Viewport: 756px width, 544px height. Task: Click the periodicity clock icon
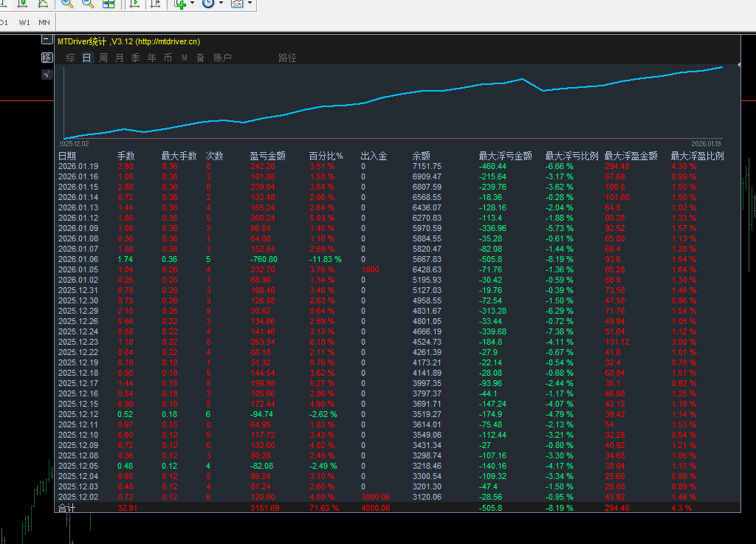pyautogui.click(x=208, y=4)
